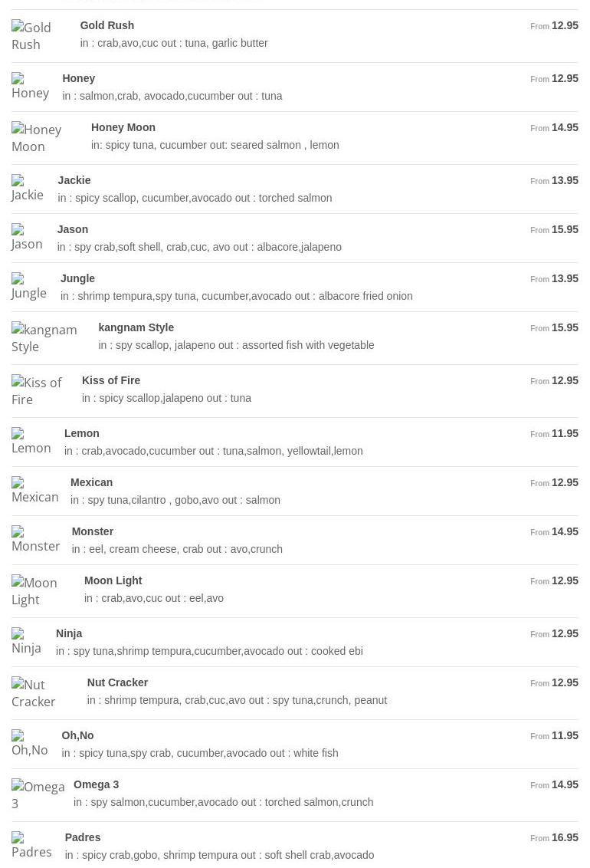Viewport: 590px width, 868px height.
Task: Select the Omega 3 roll thumbnail
Action: (x=38, y=795)
